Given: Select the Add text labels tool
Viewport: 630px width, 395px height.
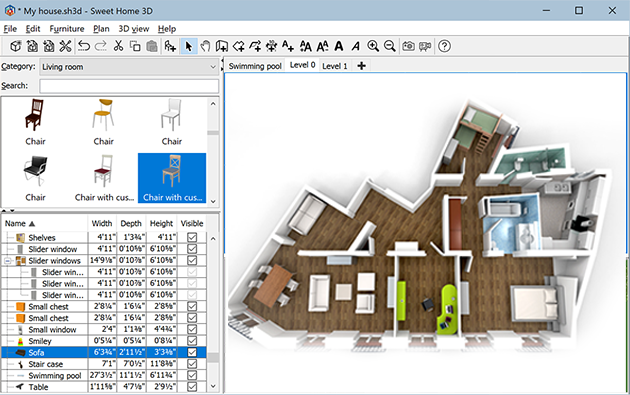Looking at the screenshot, I should pos(288,46).
